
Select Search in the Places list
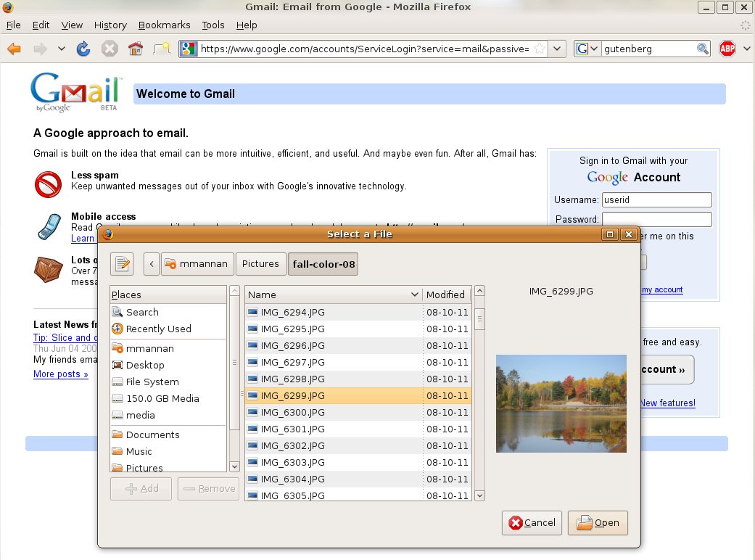click(168, 312)
